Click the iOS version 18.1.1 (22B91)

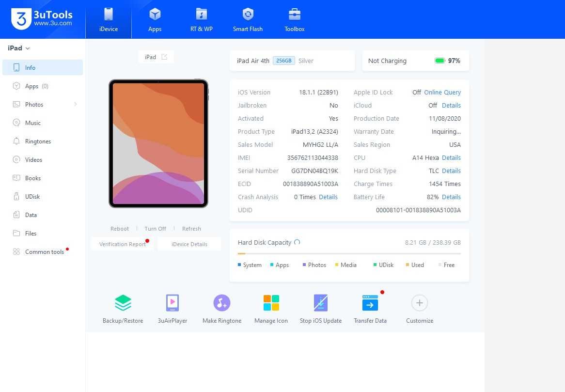(x=318, y=92)
